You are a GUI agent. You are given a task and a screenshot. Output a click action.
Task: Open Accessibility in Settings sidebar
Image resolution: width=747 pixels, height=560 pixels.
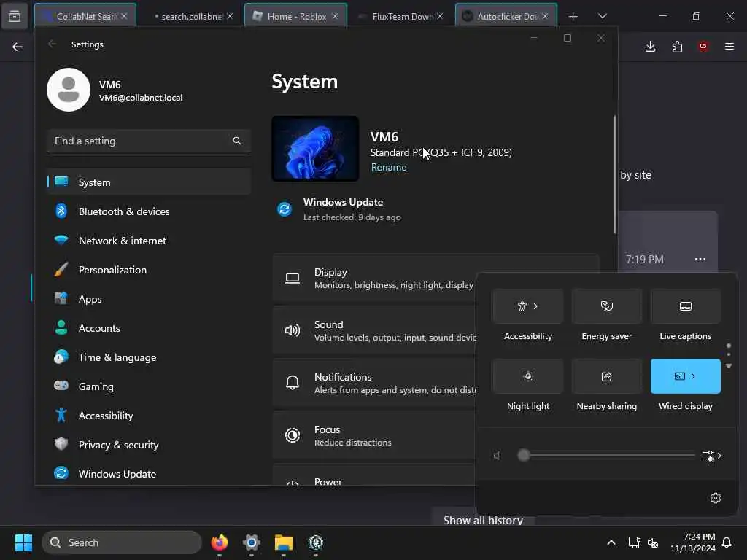[149, 416]
